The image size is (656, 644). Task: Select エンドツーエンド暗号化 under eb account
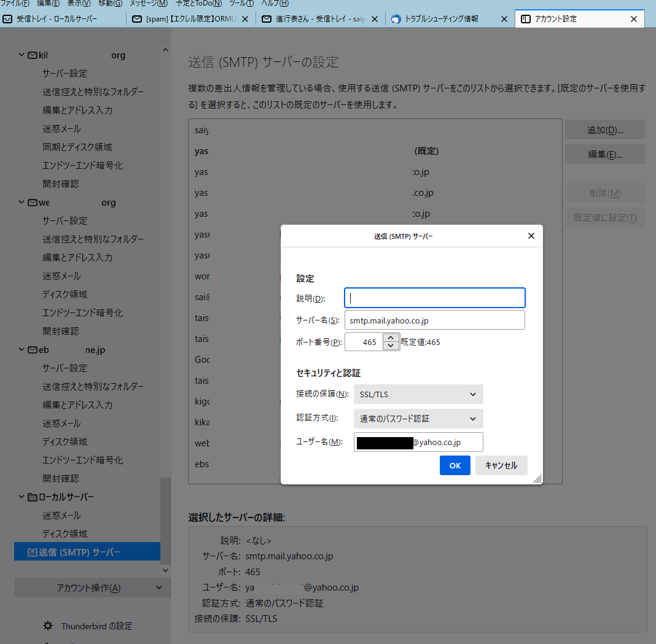82,460
